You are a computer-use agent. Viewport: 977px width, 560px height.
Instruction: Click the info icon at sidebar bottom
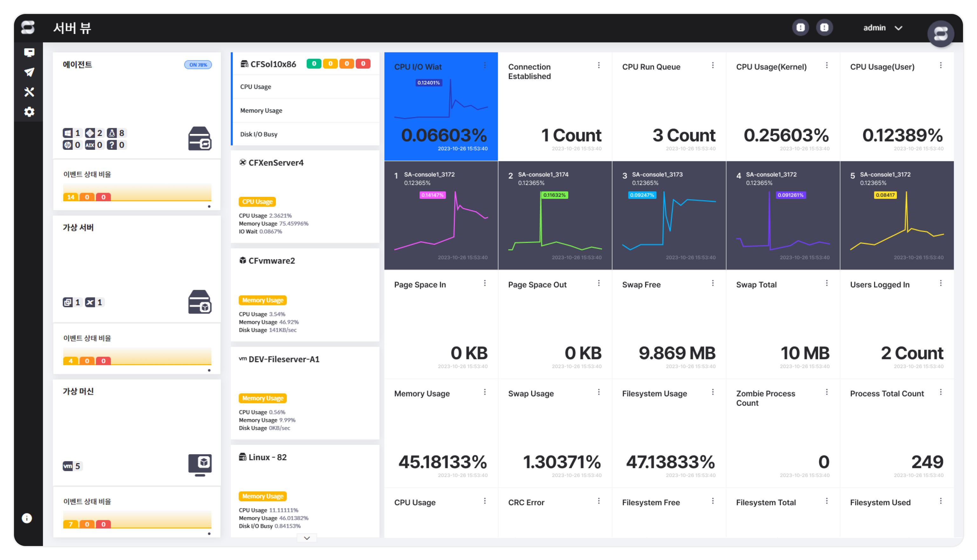pos(27,518)
